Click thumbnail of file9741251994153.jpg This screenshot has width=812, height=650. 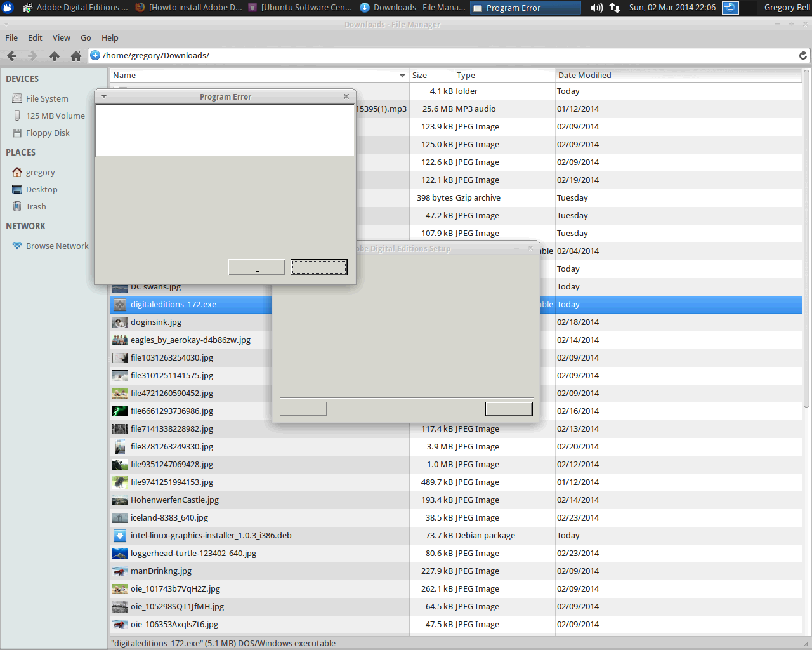point(120,482)
